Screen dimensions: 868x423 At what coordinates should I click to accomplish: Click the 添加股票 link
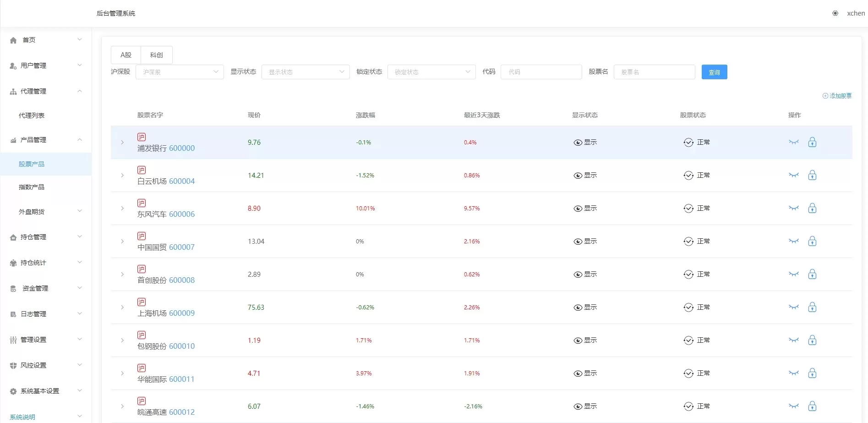tap(837, 96)
